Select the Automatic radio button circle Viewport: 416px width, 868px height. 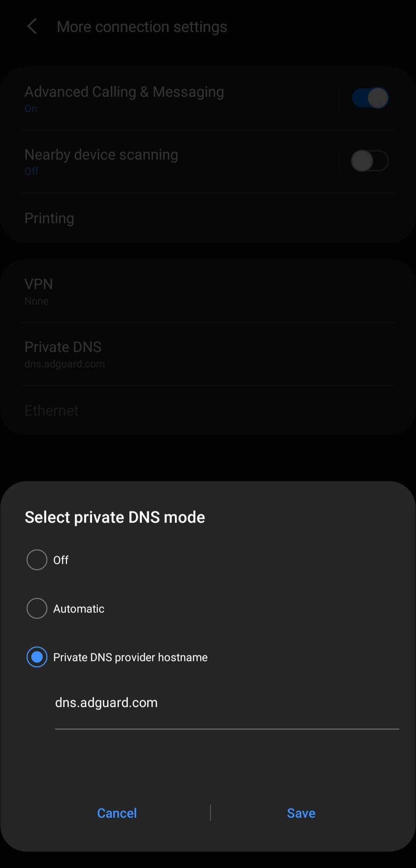pos(37,608)
